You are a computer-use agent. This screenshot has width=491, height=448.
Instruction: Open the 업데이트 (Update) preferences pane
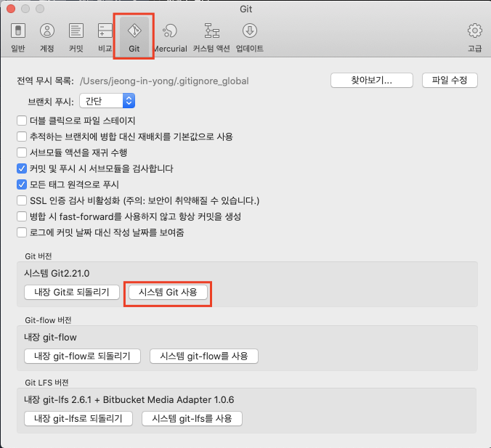(x=250, y=37)
